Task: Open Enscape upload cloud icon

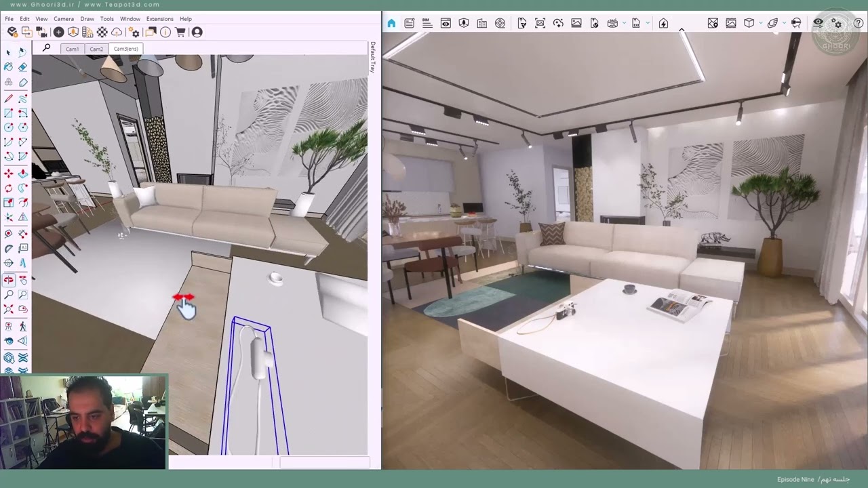Action: [117, 32]
